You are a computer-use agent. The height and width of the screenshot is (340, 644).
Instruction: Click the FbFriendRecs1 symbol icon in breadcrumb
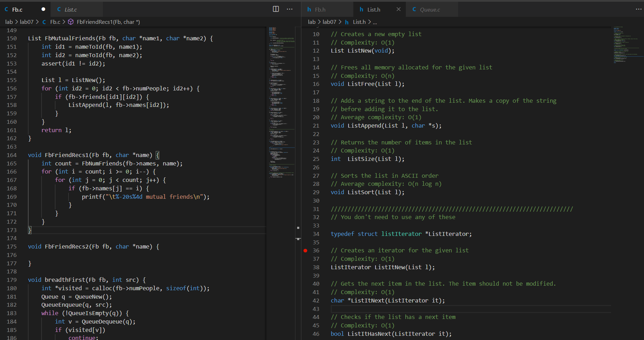pos(71,22)
